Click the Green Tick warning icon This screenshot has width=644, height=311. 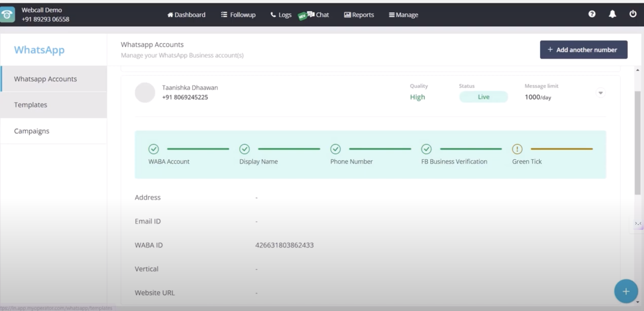517,149
